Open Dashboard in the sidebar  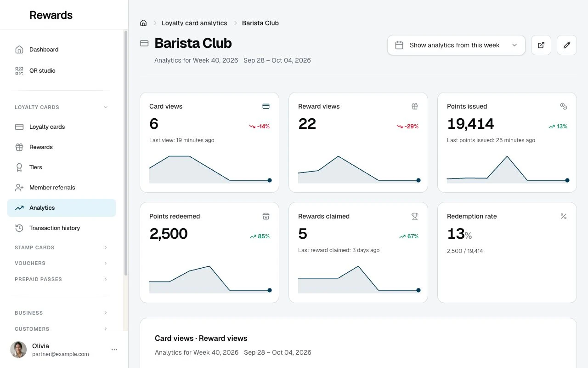click(x=62, y=50)
